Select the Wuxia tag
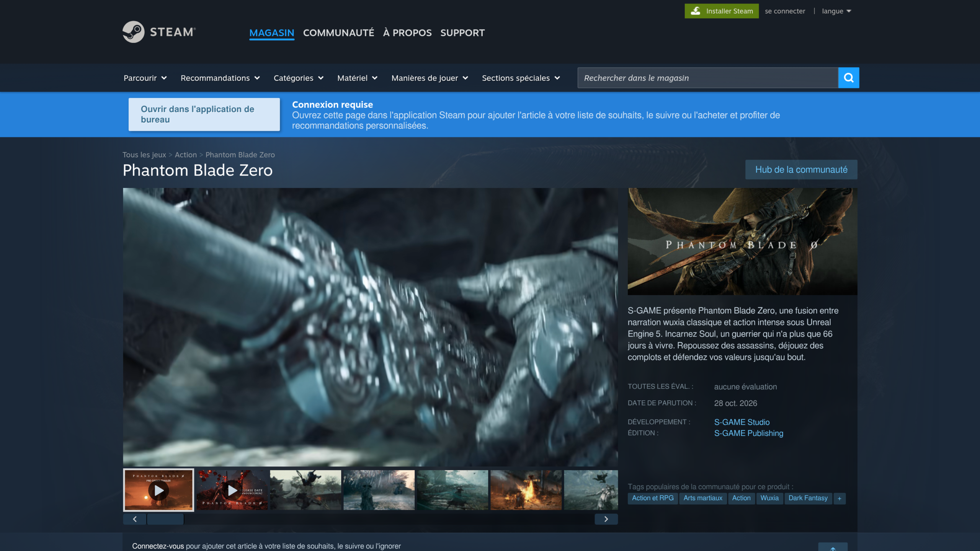This screenshot has height=551, width=980. (769, 498)
